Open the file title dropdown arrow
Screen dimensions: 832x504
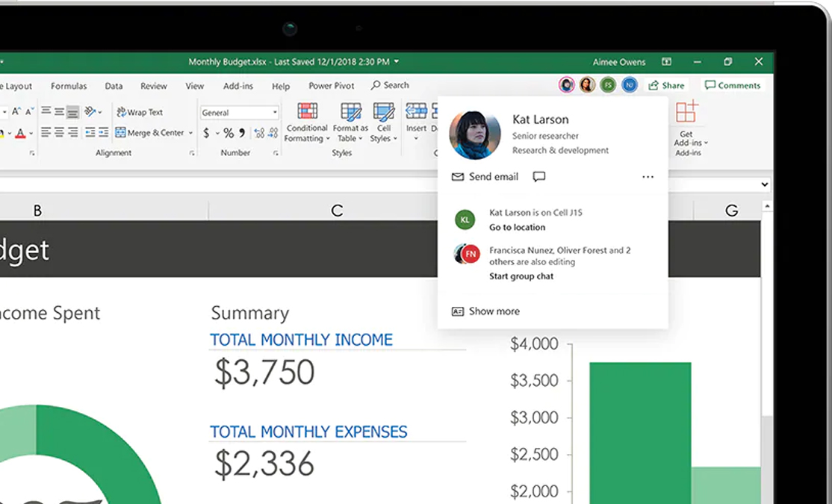click(x=397, y=61)
